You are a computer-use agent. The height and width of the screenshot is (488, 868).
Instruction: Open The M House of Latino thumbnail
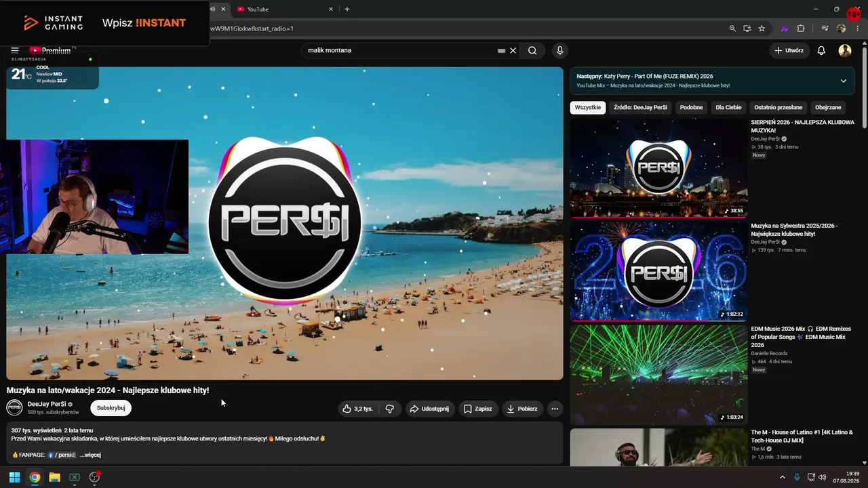coord(658,447)
